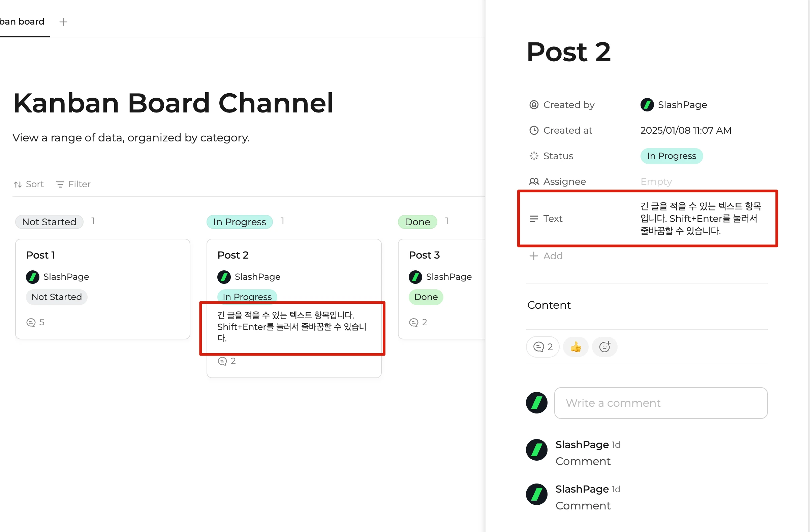The height and width of the screenshot is (532, 810).
Task: Click the comment bubble icon on Post 3
Action: coord(413,322)
